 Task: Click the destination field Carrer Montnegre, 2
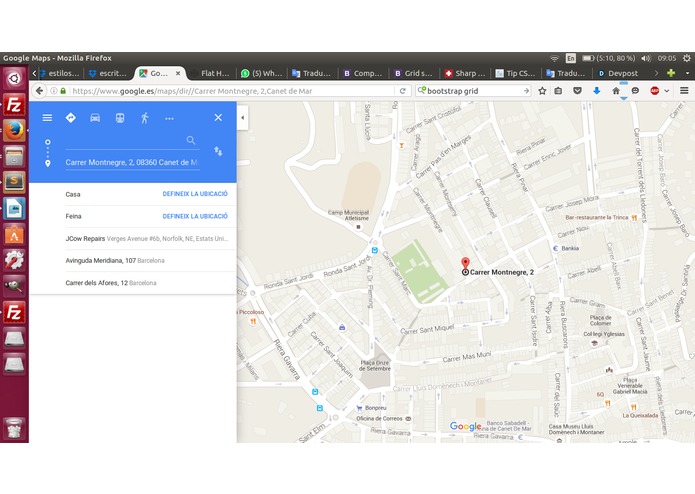click(132, 162)
